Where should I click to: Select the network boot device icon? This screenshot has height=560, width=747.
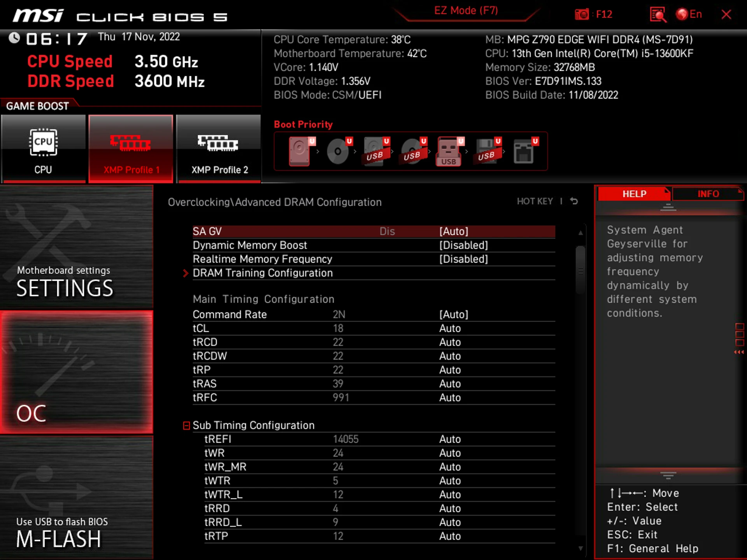coord(525,151)
